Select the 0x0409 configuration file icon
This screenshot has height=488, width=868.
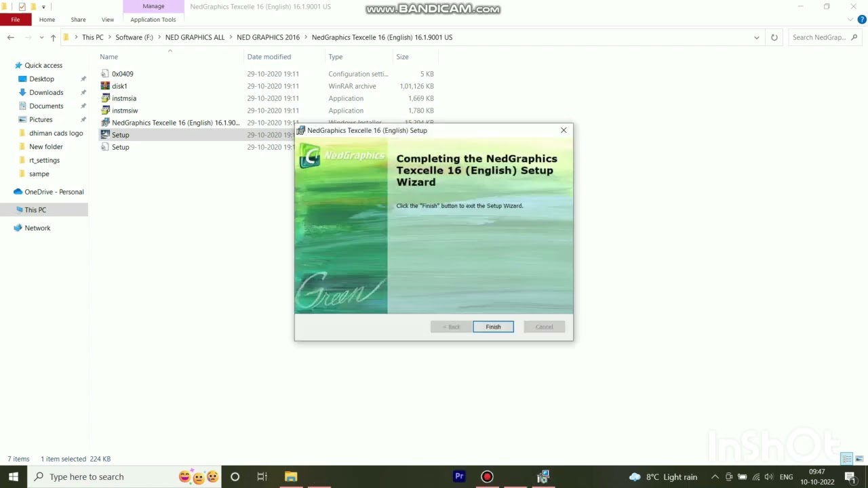(x=105, y=74)
